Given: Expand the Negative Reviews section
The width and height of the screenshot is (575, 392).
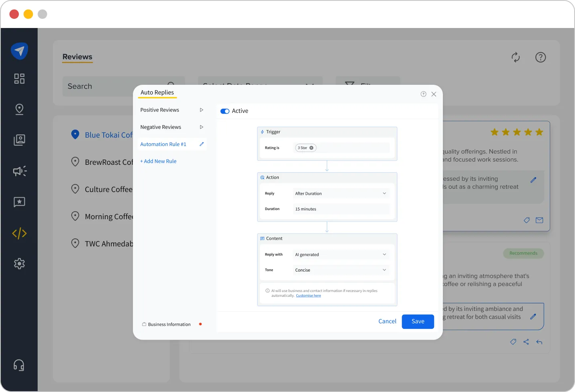Looking at the screenshot, I should pyautogui.click(x=201, y=127).
